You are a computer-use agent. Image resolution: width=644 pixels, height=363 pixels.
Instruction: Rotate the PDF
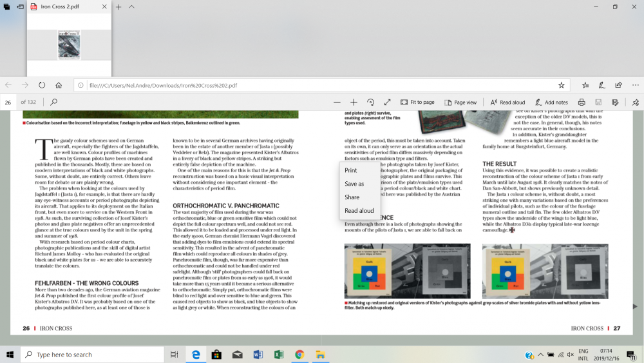coord(370,102)
